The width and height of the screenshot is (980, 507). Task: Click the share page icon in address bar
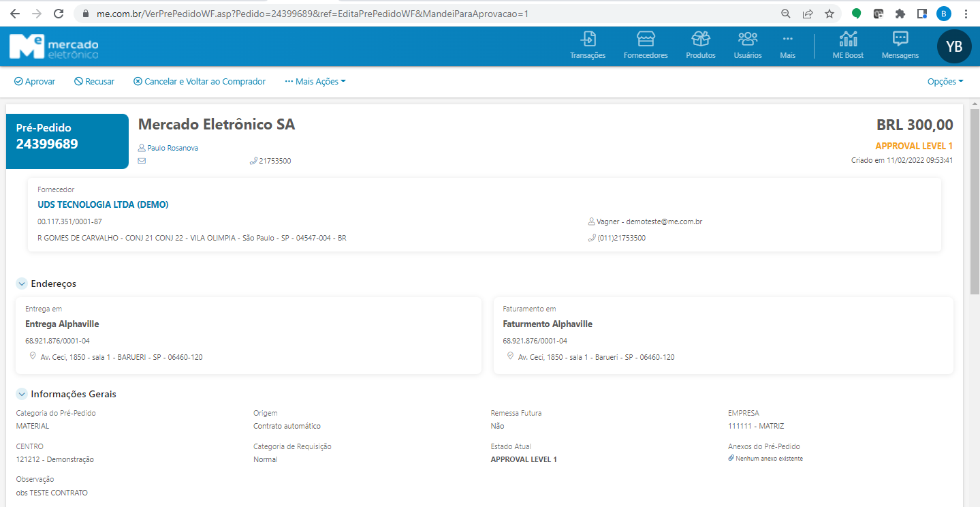click(807, 14)
